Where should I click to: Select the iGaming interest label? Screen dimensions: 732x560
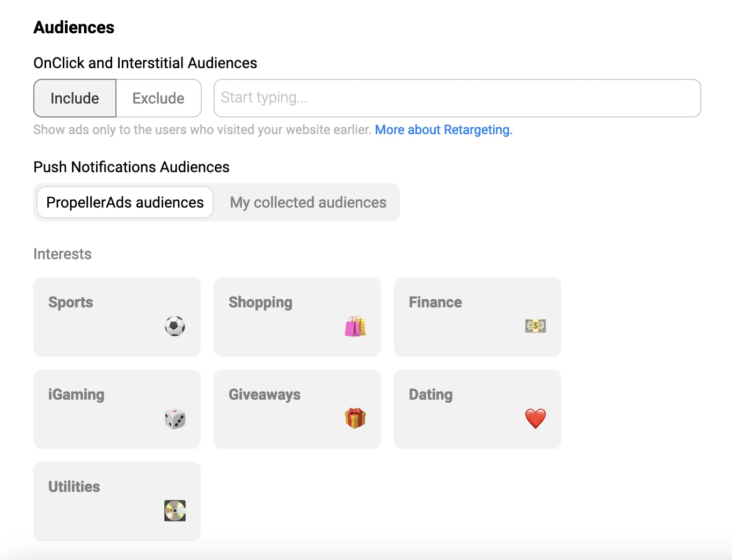click(76, 395)
